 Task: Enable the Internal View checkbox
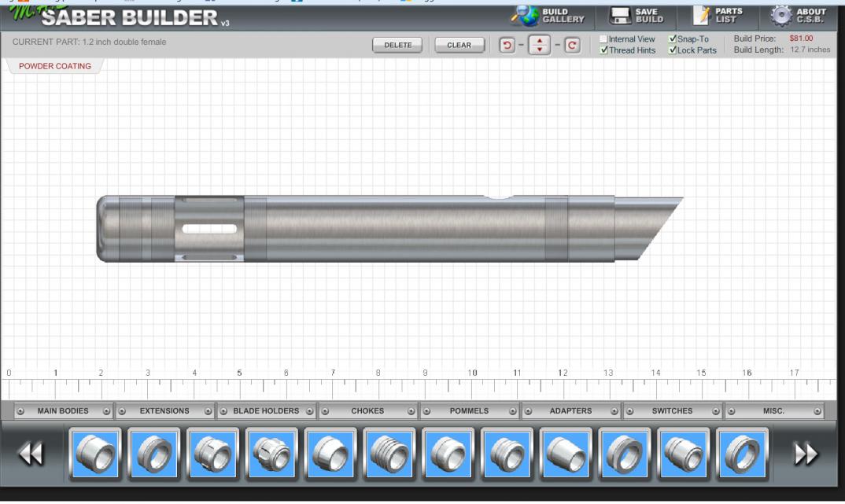pos(603,39)
